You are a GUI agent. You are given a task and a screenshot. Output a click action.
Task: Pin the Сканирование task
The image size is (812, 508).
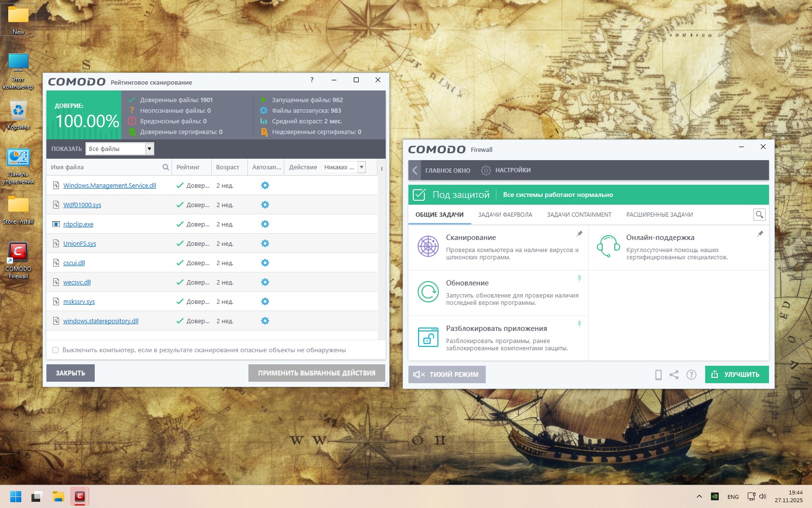pos(580,234)
